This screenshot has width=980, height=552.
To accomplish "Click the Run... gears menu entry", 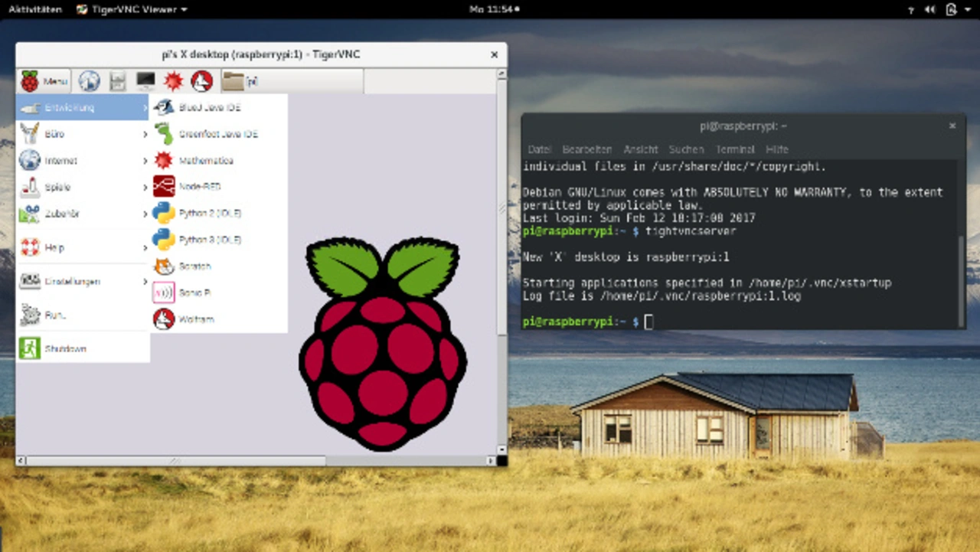I will coord(83,315).
